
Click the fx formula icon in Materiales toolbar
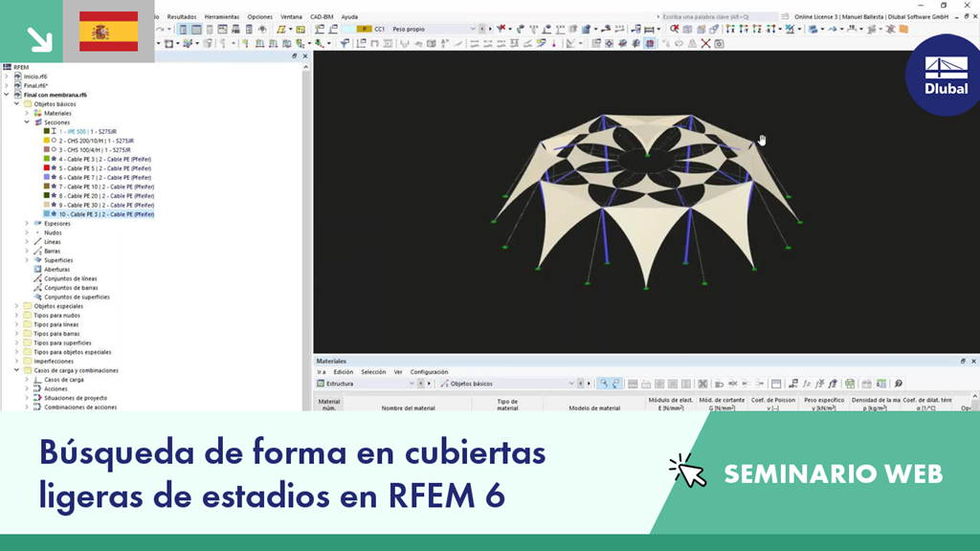tap(807, 384)
